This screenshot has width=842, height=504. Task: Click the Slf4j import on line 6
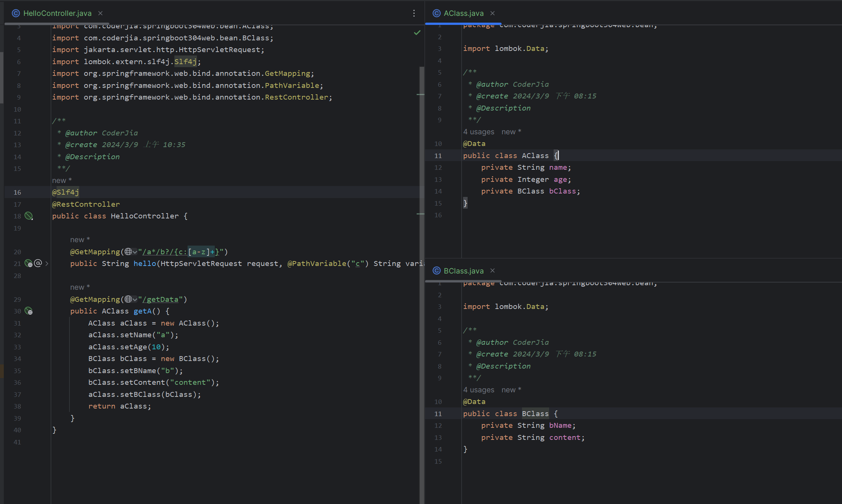click(126, 61)
